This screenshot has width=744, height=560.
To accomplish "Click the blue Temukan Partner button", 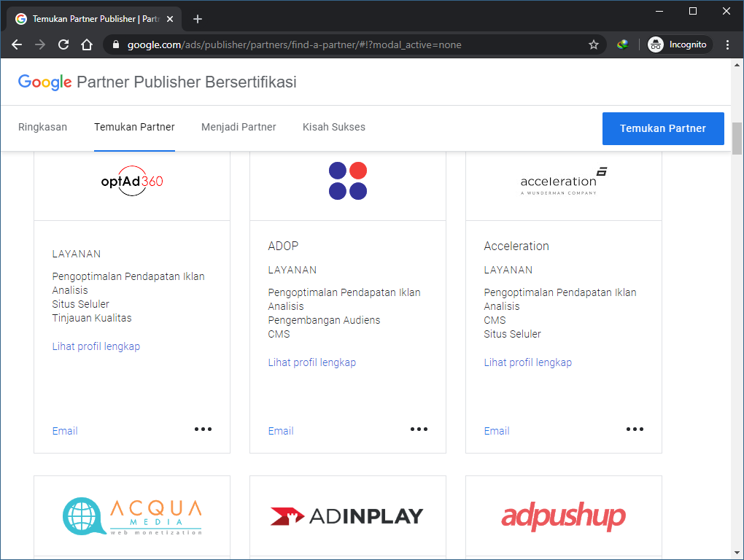I will tap(663, 128).
